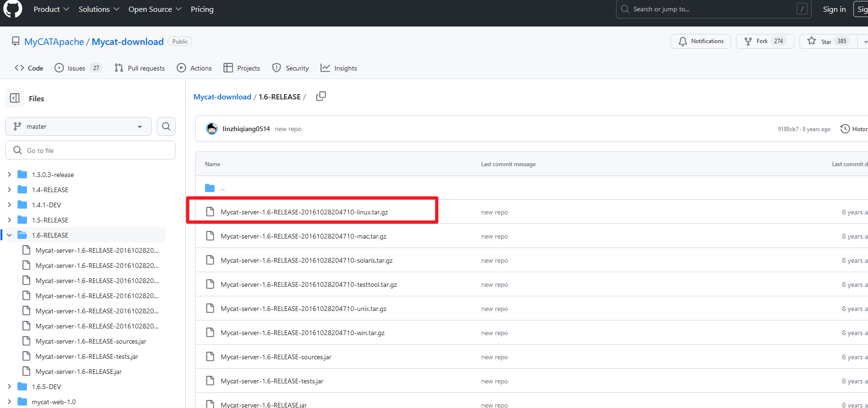Expand the 1.4-RELEASE folder chevron
Screen dimensions: 868x408
tap(9, 189)
